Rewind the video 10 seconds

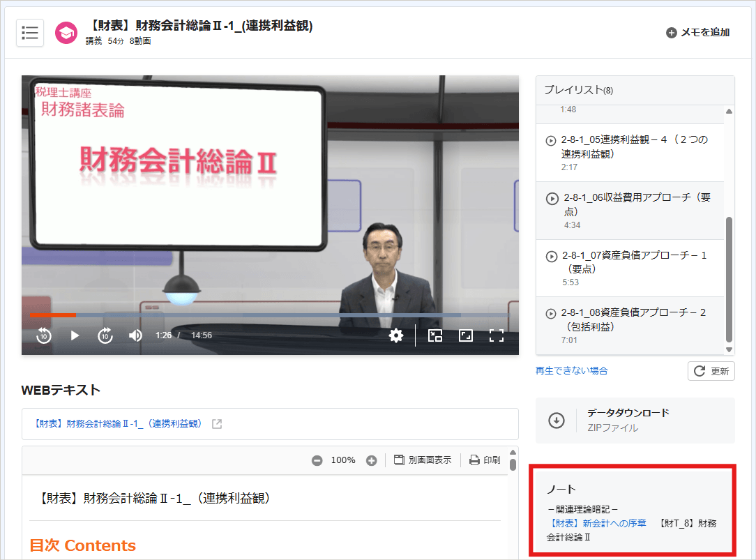44,335
